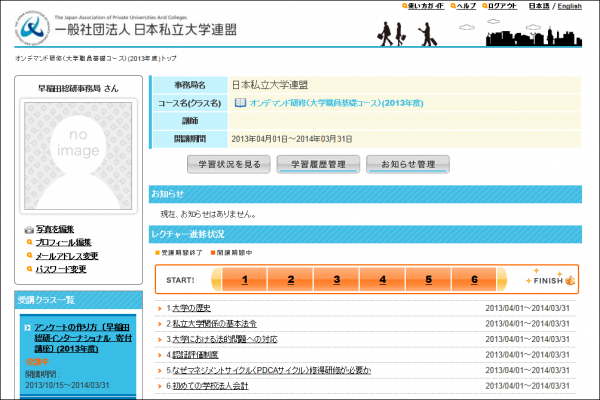Viewport: 600px width, 400px height.
Task: Jump to lecture 1 in progress bar
Action: coord(245,279)
